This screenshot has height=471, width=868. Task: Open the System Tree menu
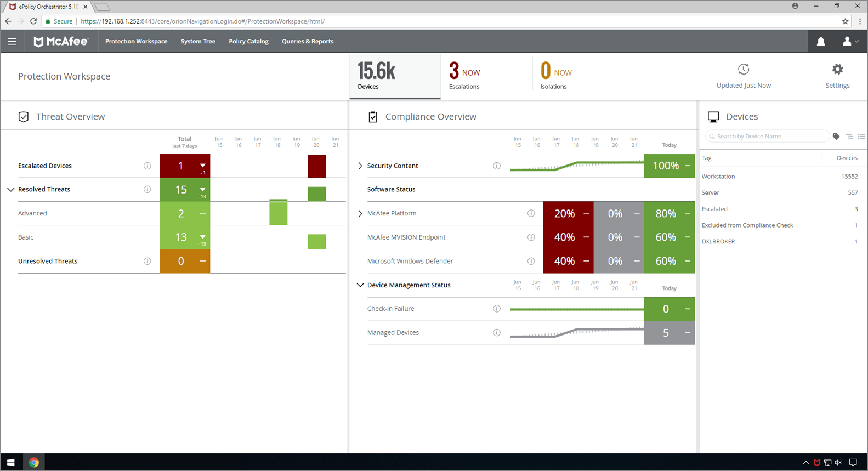coord(198,42)
